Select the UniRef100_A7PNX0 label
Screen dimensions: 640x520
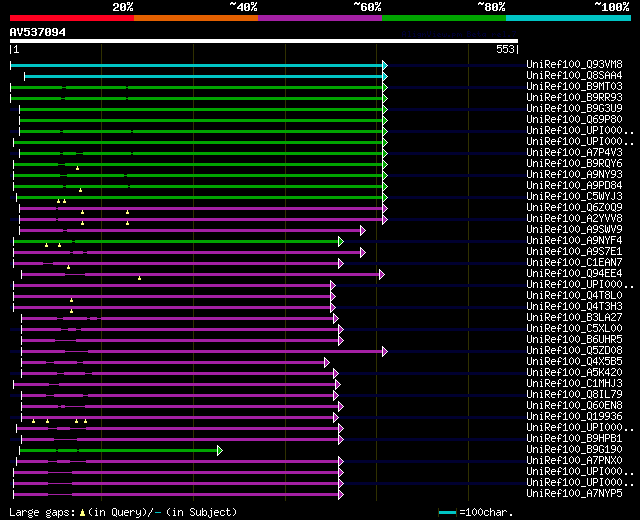click(x=574, y=461)
